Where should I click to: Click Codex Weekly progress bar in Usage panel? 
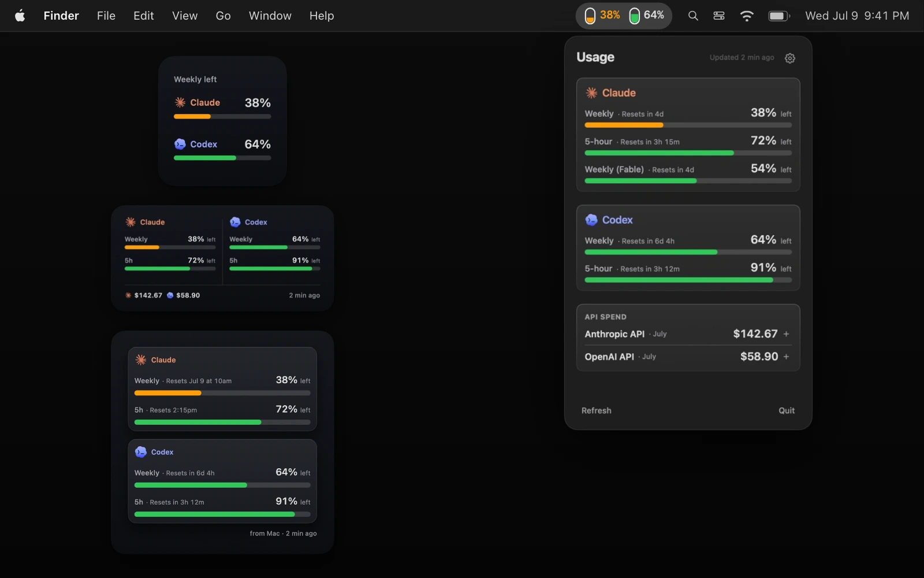[688, 252]
